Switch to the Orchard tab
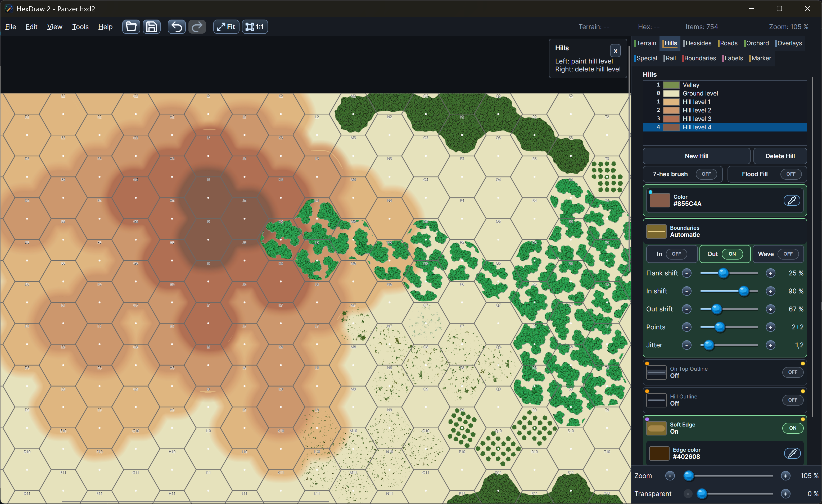This screenshot has width=822, height=504. pos(757,43)
